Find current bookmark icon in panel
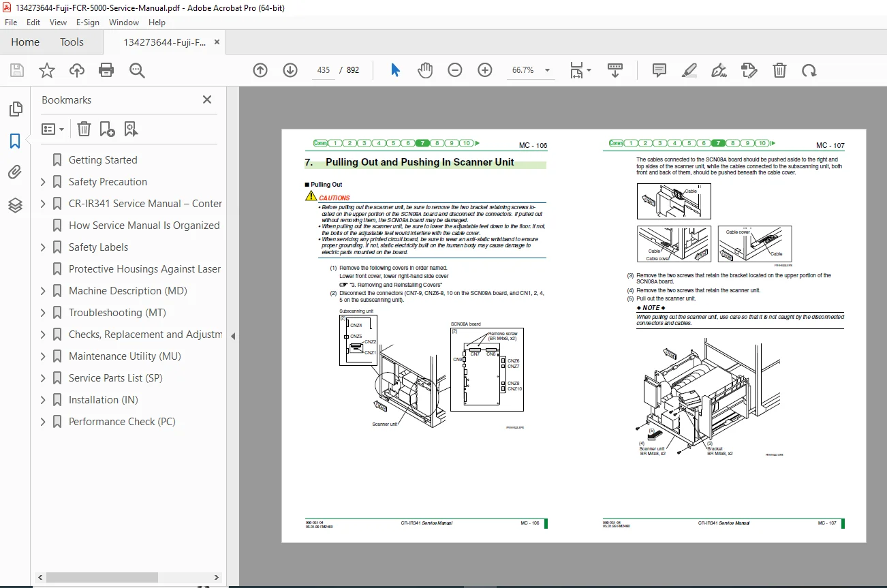Image resolution: width=887 pixels, height=588 pixels. [x=131, y=129]
